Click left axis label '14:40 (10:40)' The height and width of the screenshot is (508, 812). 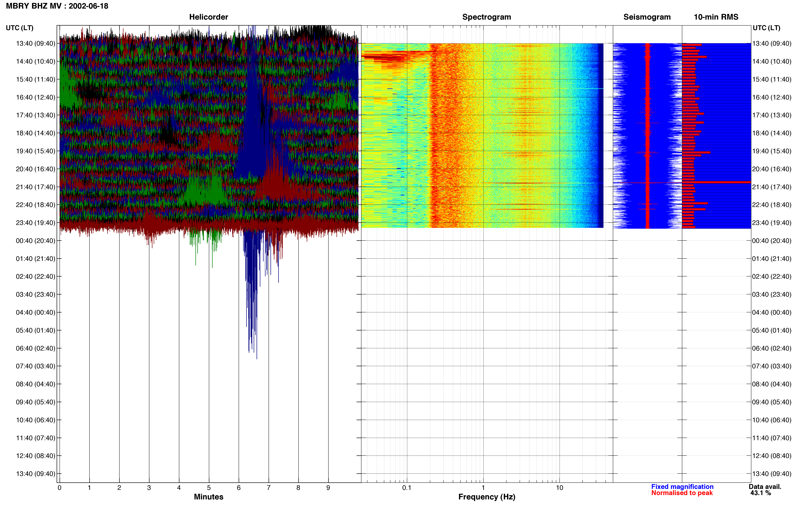tap(36, 61)
